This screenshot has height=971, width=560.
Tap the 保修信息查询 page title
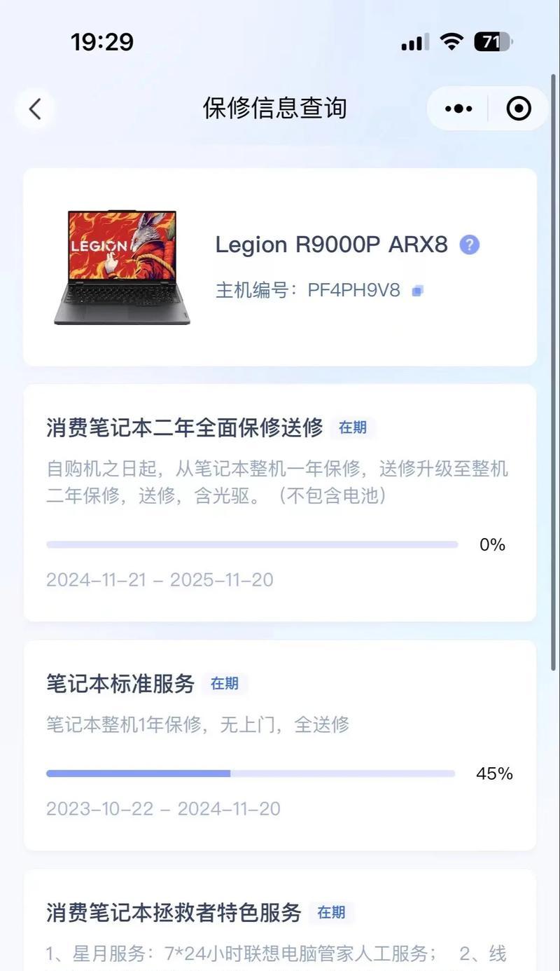275,109
